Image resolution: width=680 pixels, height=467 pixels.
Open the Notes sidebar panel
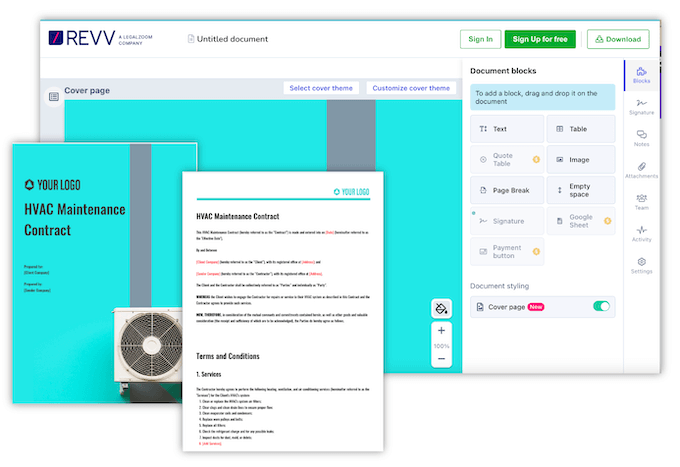pyautogui.click(x=641, y=139)
